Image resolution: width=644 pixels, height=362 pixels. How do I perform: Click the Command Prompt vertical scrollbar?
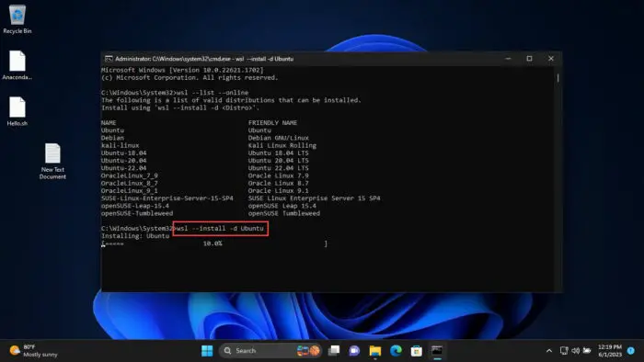tap(558, 78)
